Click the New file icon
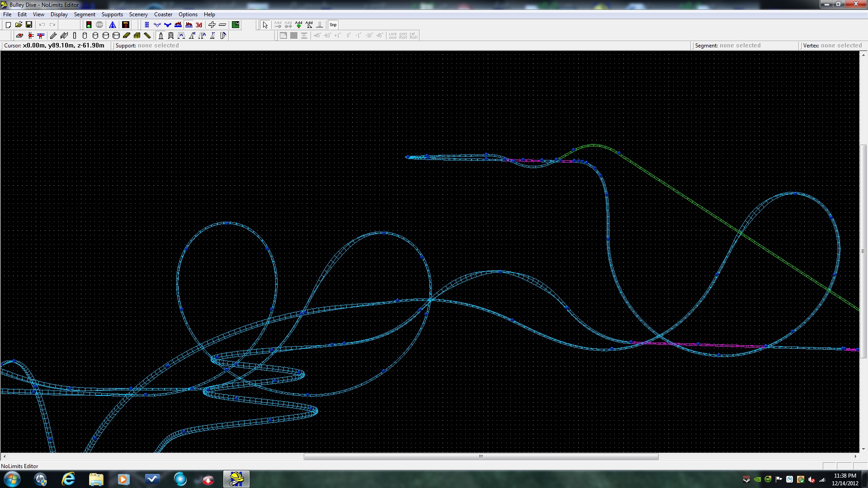The height and width of the screenshot is (488, 868). [8, 25]
